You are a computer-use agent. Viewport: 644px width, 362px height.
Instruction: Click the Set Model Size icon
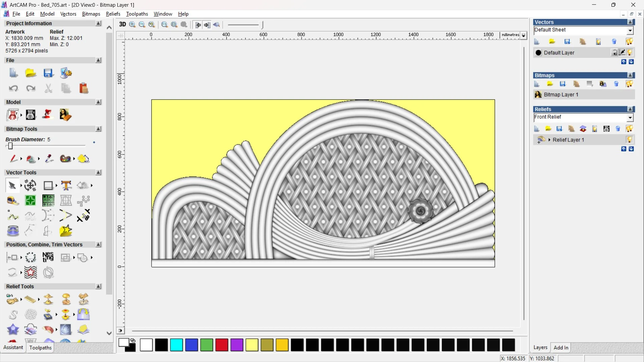(12, 115)
